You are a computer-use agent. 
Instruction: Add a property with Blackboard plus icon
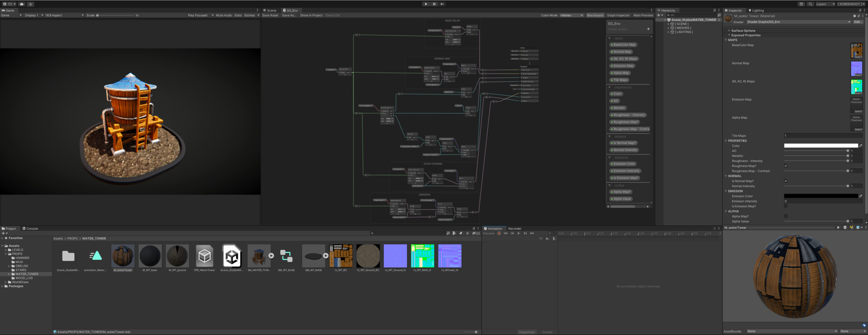pos(648,29)
